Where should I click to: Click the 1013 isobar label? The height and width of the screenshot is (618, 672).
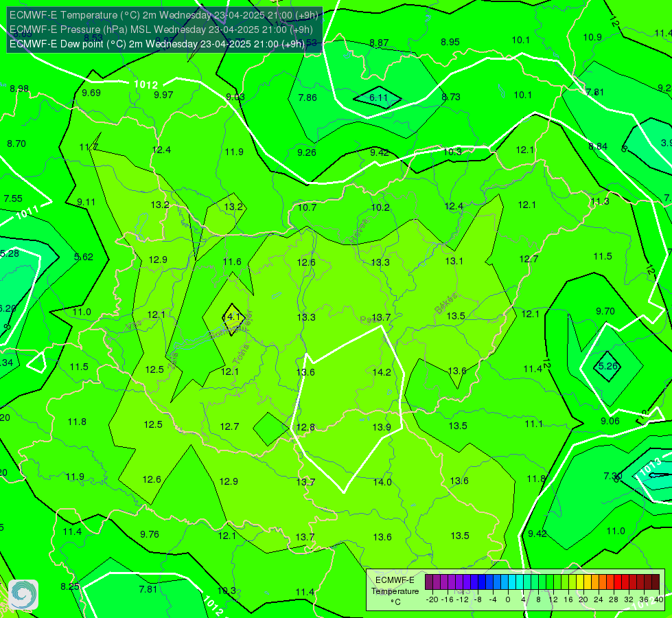650,467
